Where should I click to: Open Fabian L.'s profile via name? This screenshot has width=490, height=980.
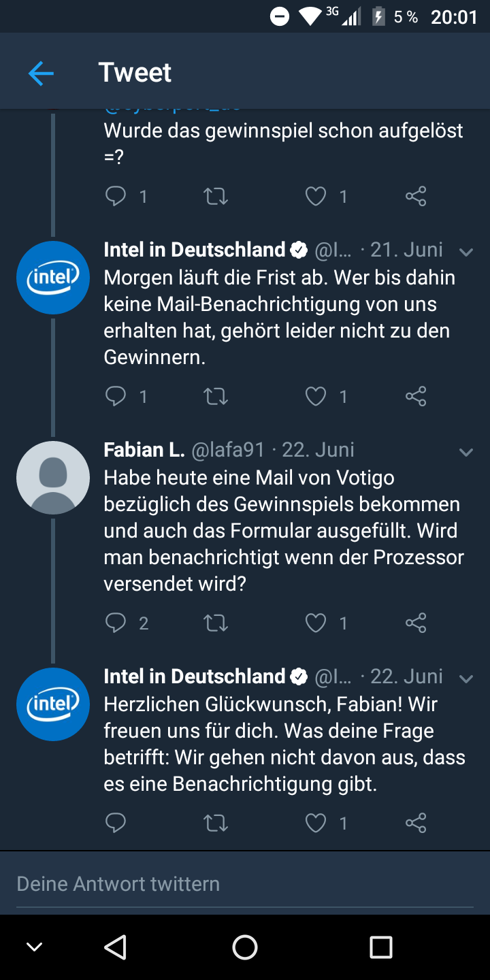click(x=144, y=450)
